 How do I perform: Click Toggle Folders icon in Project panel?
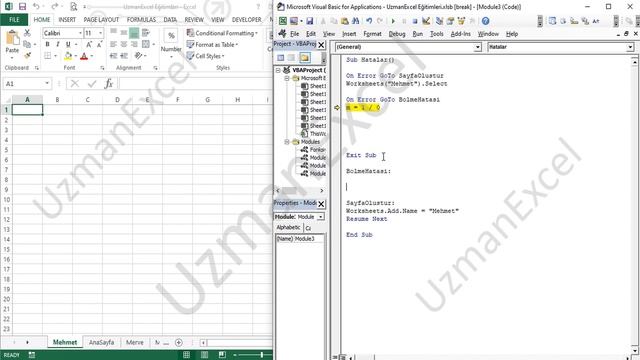pyautogui.click(x=304, y=58)
